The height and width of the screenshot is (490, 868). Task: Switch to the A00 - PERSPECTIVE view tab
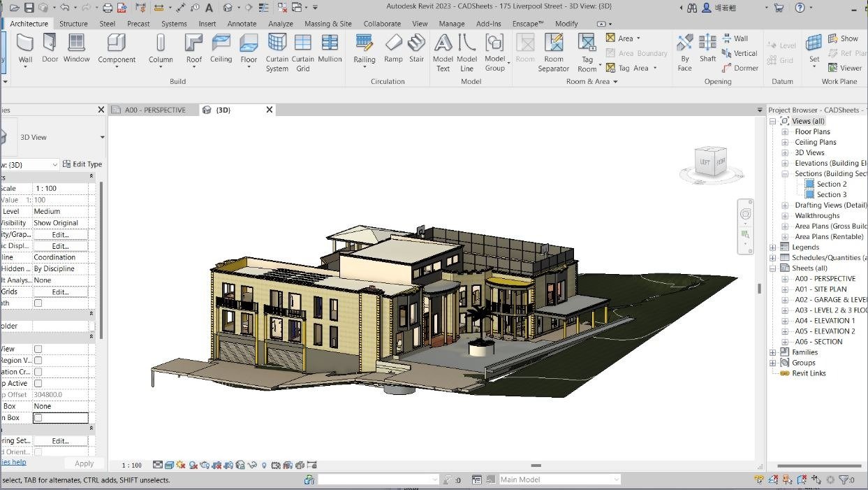[x=155, y=110]
